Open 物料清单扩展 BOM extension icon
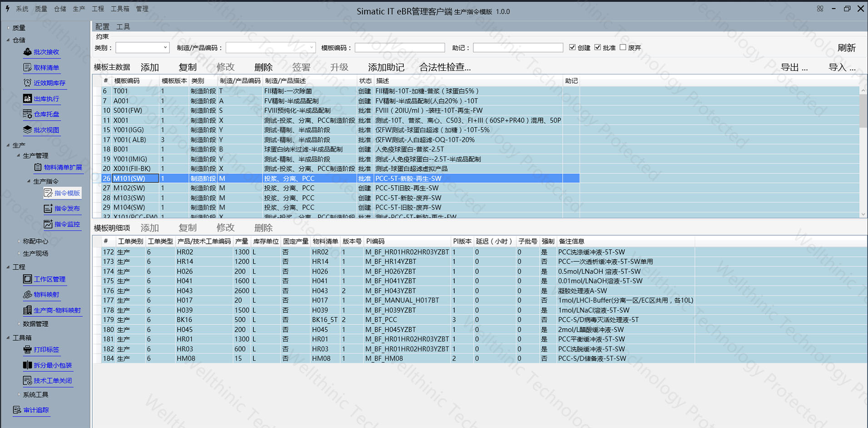The width and height of the screenshot is (868, 428). [x=38, y=167]
